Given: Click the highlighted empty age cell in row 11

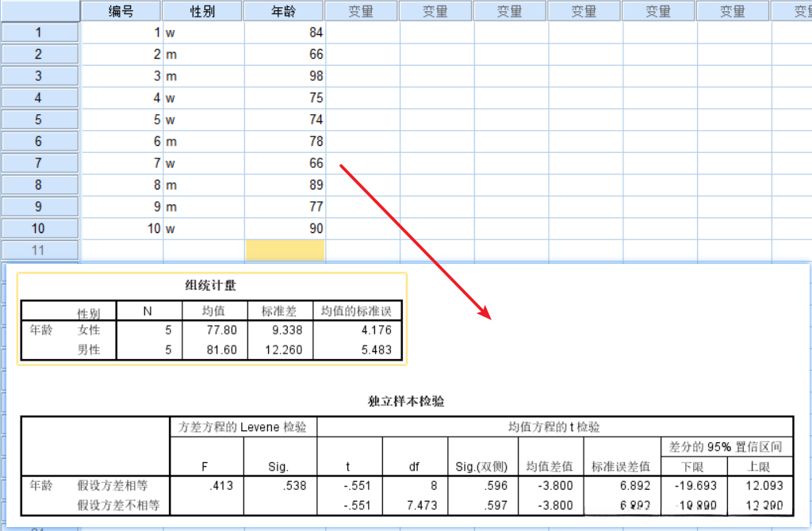Looking at the screenshot, I should tap(285, 250).
